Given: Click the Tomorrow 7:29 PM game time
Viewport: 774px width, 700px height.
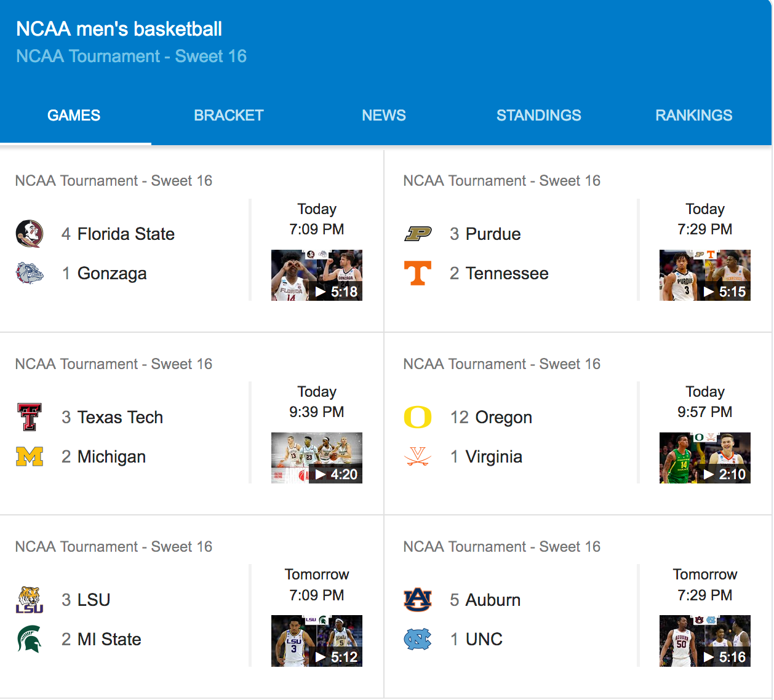Looking at the screenshot, I should (x=705, y=584).
